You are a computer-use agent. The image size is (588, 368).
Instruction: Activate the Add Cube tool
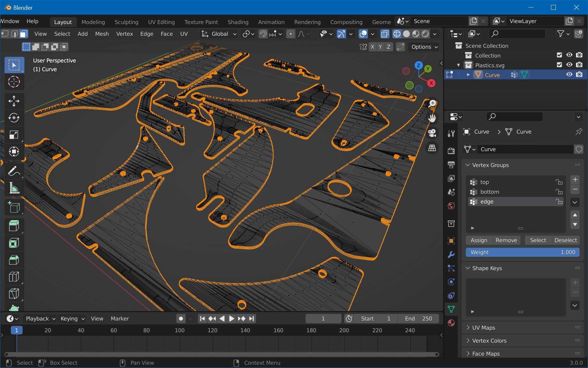click(x=14, y=207)
